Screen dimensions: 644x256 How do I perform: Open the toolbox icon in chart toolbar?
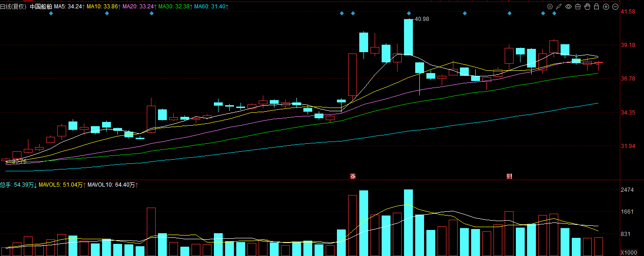pyautogui.click(x=578, y=7)
